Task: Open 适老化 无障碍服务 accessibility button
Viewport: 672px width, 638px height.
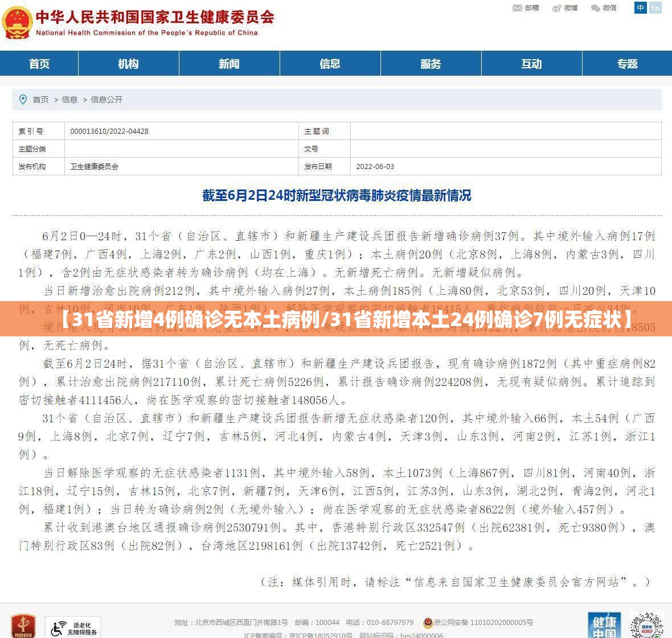Action: 73,628
